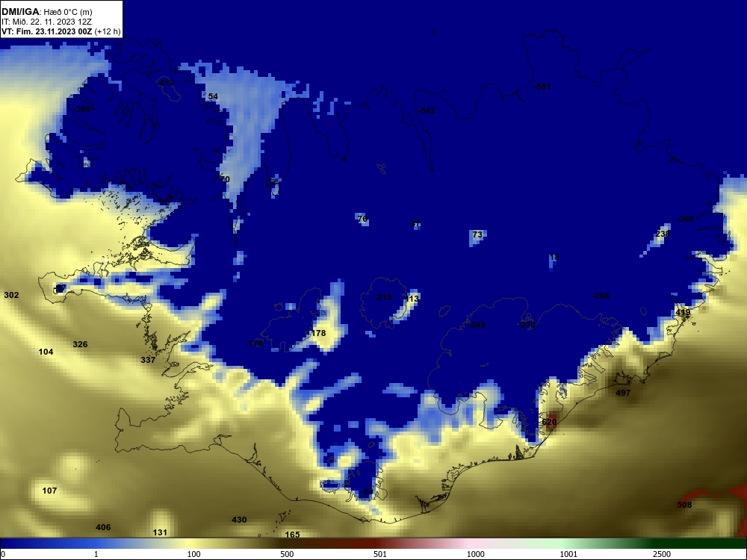Select the 'IT: Mið. 22. 11. 2023 12Z' line
The width and height of the screenshot is (747, 560).
click(46, 22)
